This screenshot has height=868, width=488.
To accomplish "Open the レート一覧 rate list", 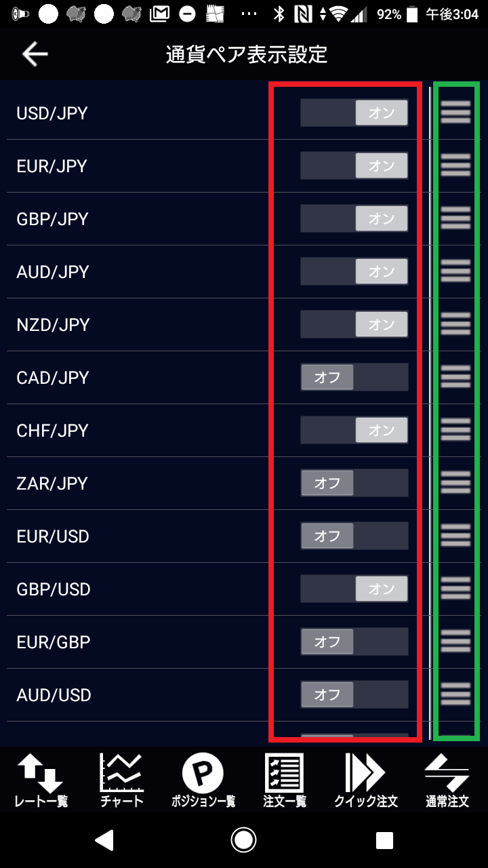I will (41, 780).
